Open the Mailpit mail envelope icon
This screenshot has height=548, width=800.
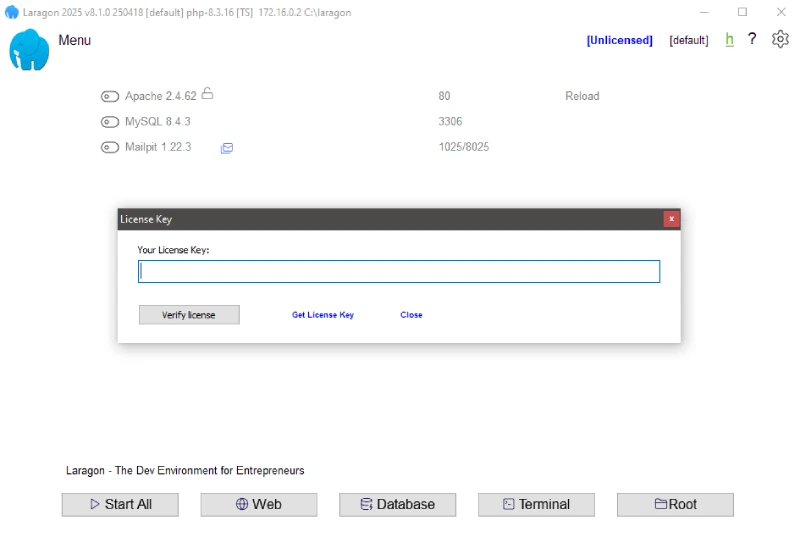point(227,148)
